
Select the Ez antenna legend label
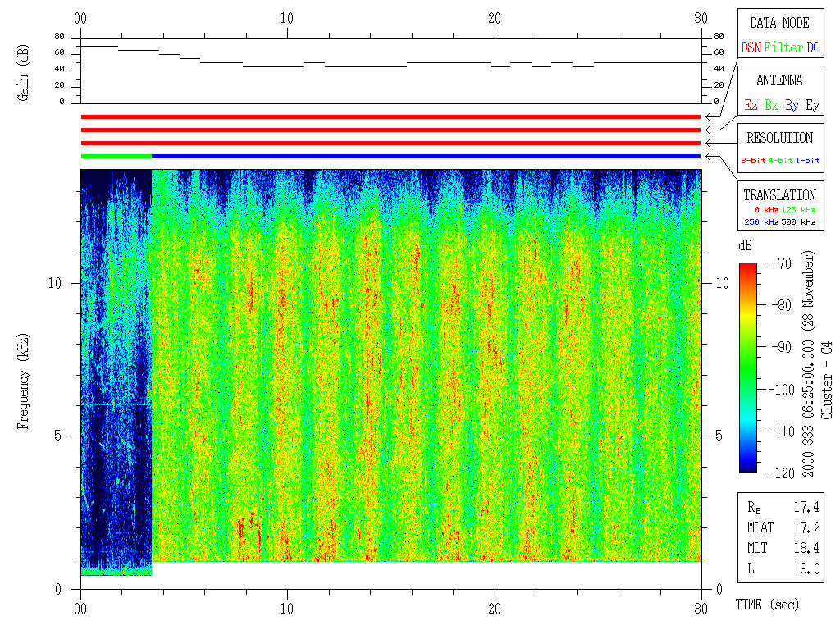click(751, 106)
